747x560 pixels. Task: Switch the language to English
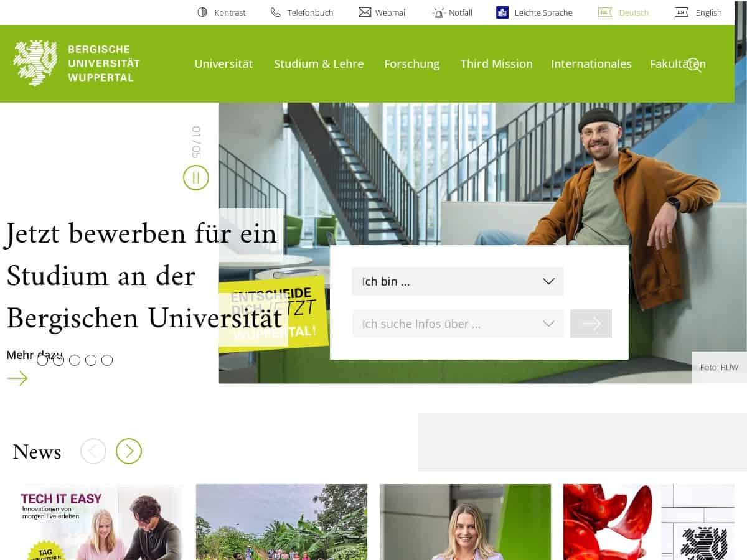(708, 12)
